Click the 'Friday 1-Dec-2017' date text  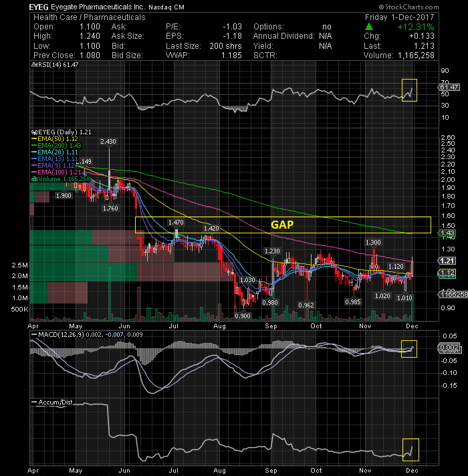click(399, 17)
